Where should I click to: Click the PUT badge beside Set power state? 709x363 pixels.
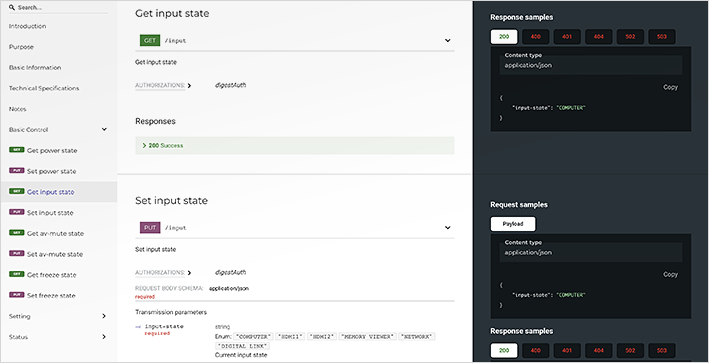16,170
